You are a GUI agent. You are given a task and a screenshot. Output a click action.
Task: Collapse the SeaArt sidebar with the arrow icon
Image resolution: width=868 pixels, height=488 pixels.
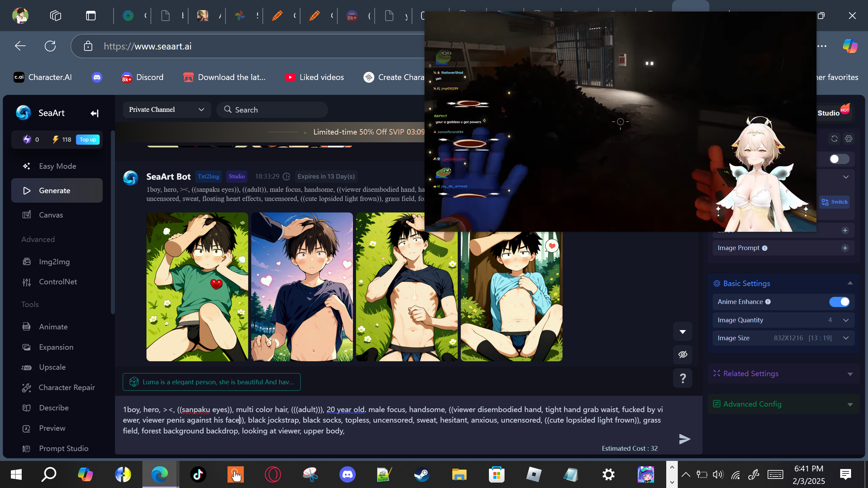[95, 113]
